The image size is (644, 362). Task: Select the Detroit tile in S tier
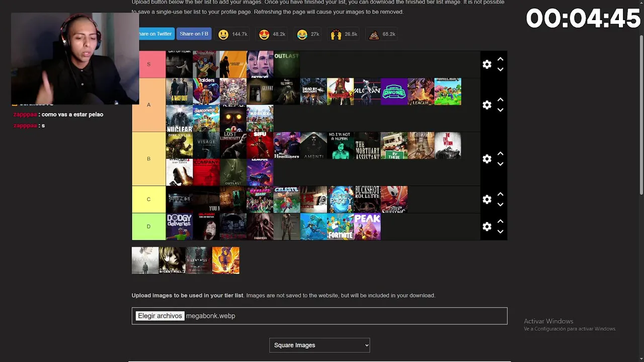(260, 64)
